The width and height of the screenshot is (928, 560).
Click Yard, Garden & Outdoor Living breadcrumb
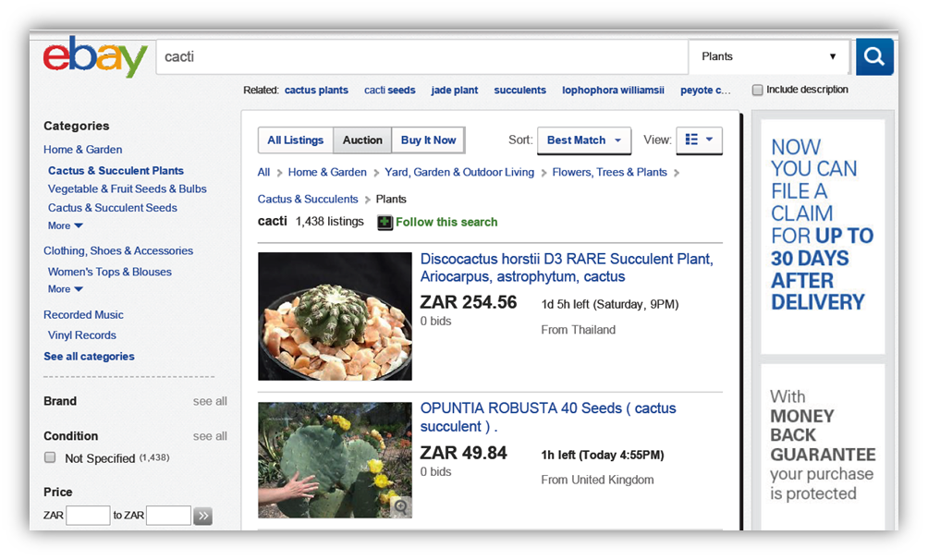[459, 172]
